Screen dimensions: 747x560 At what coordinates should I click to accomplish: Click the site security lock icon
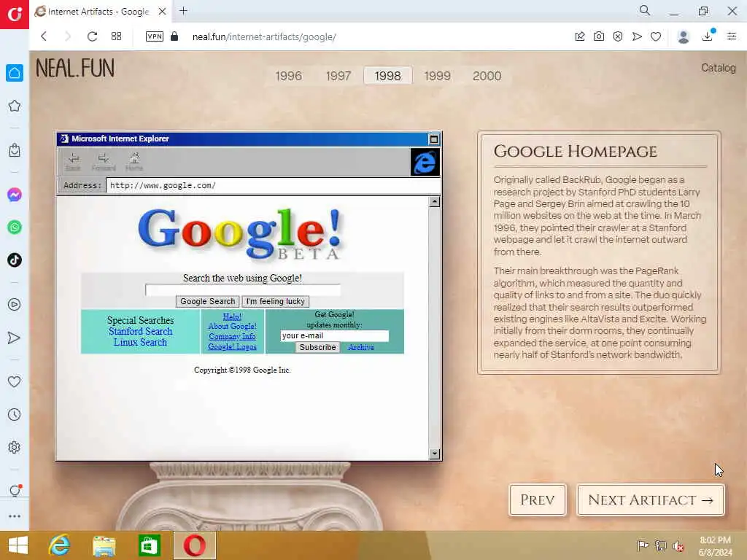(174, 36)
